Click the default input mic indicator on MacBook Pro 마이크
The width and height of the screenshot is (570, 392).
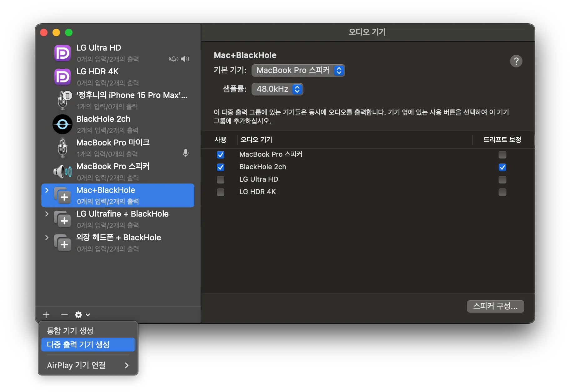(x=186, y=153)
